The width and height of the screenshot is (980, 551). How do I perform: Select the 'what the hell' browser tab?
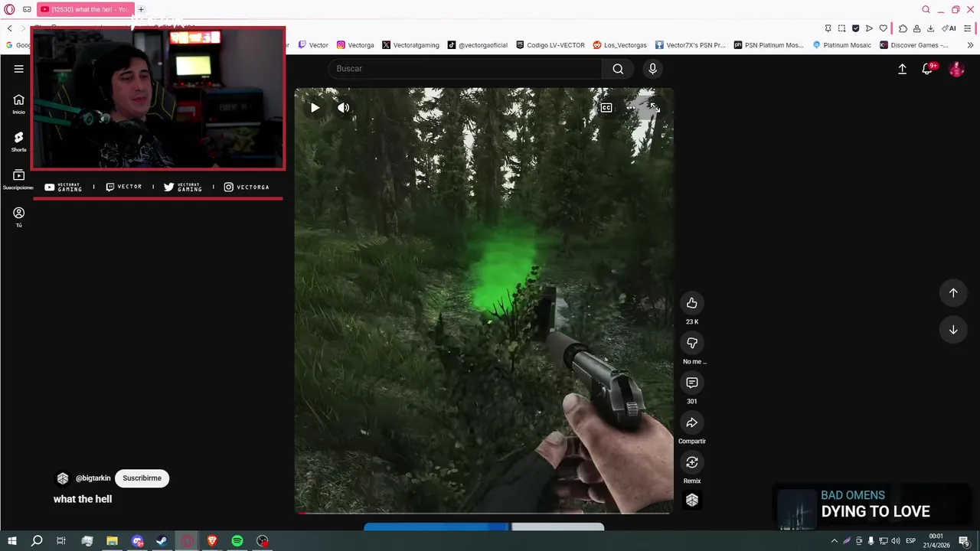pyautogui.click(x=85, y=9)
